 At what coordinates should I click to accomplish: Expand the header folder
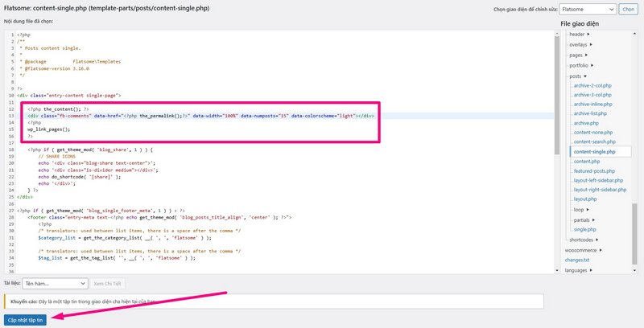click(x=579, y=34)
